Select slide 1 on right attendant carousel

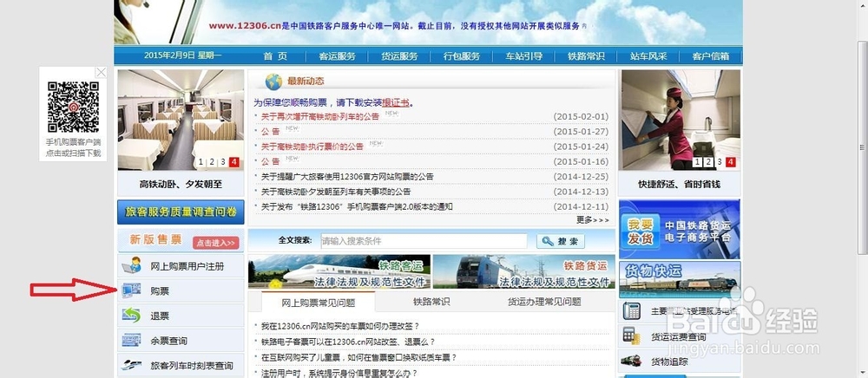point(698,162)
